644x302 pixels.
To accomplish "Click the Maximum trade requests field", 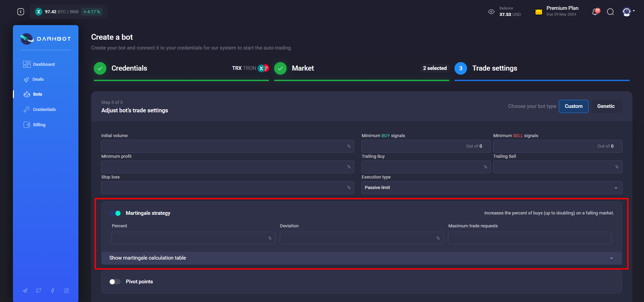I will (x=529, y=238).
